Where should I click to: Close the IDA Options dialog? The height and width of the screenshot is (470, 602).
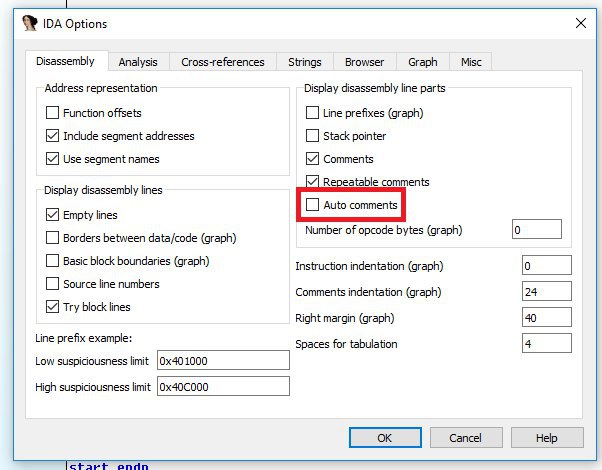[x=580, y=23]
